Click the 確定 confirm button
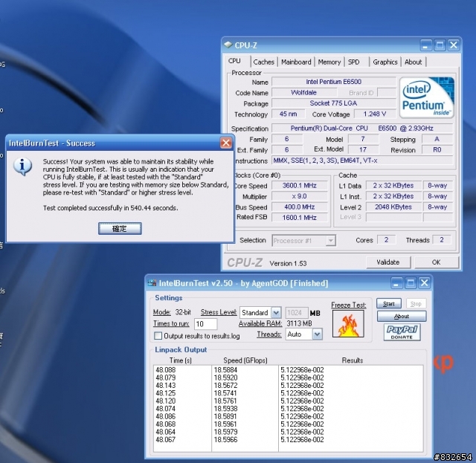476x463 pixels. tap(120, 228)
